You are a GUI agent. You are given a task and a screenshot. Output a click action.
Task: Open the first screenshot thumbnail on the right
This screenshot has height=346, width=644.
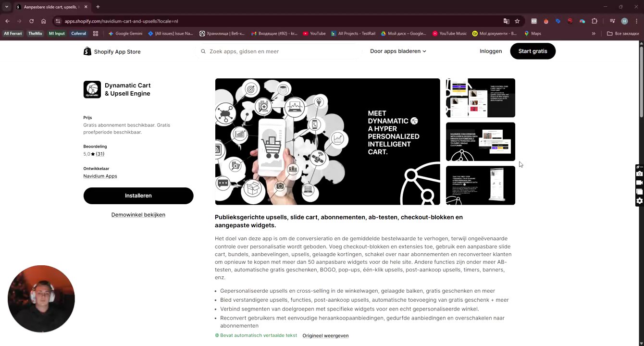pyautogui.click(x=481, y=98)
